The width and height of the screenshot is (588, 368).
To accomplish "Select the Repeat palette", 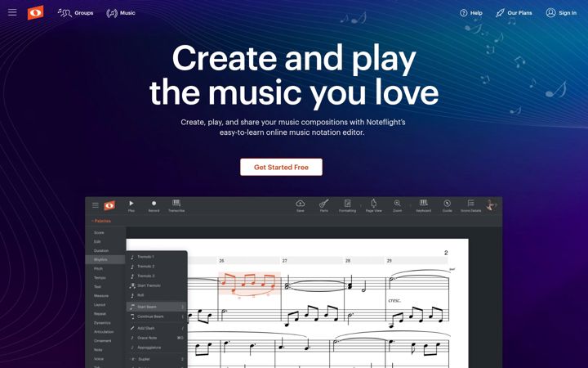I will click(100, 314).
